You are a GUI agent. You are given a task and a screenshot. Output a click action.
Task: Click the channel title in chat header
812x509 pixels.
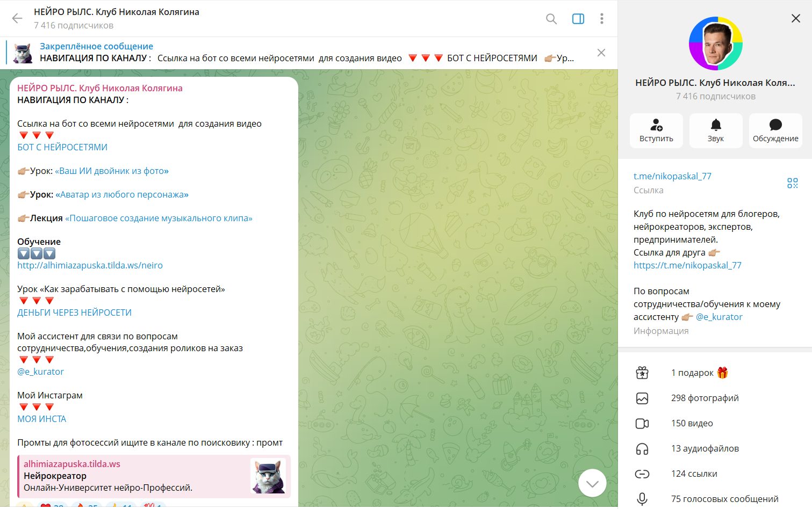(117, 12)
